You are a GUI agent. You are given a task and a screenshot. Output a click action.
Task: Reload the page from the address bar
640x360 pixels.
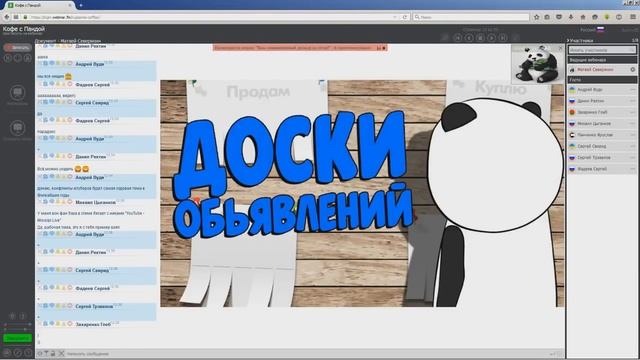[x=405, y=17]
